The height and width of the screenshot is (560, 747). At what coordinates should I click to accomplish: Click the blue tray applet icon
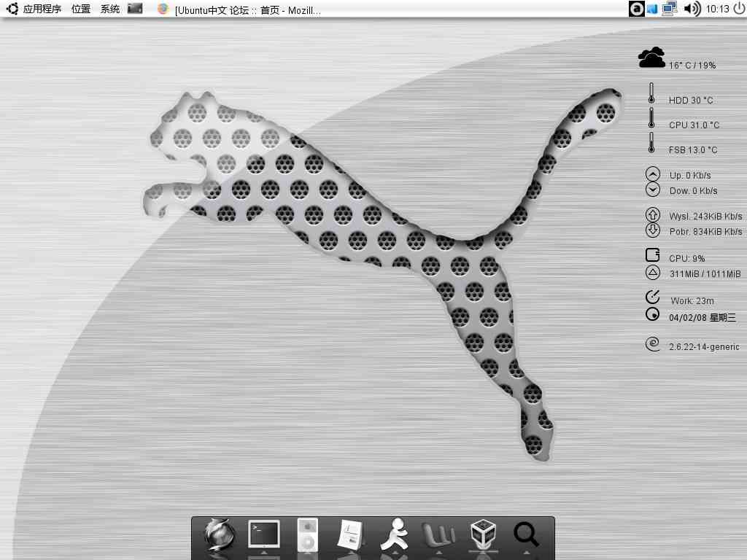point(652,9)
